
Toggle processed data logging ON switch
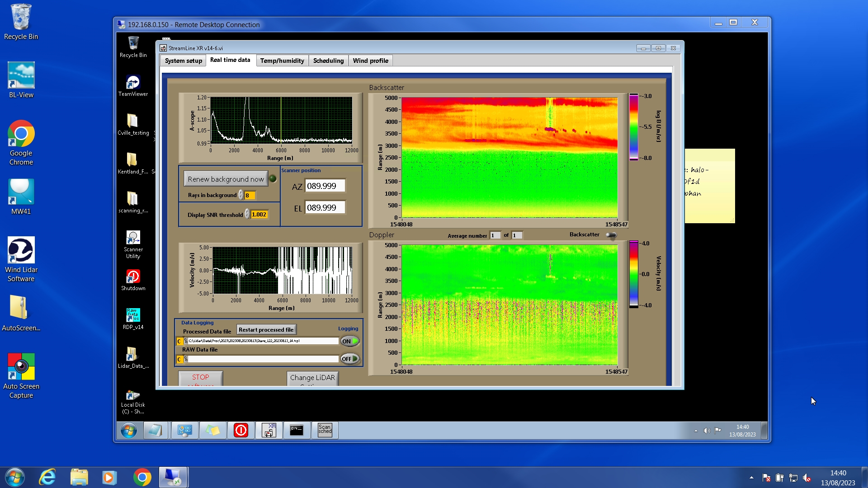coord(350,341)
